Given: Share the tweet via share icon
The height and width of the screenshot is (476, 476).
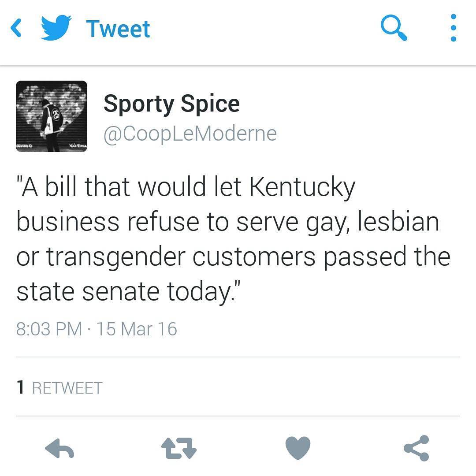Looking at the screenshot, I should click(x=416, y=448).
